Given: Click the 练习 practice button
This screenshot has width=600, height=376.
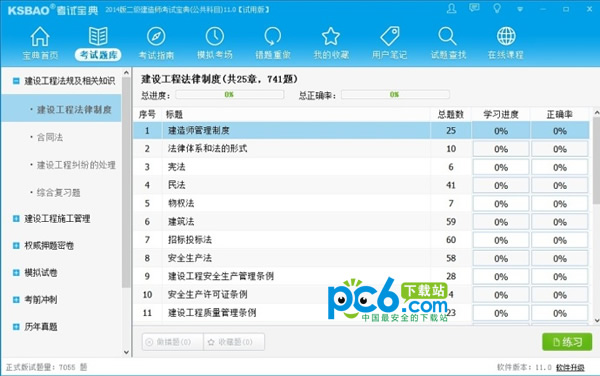Looking at the screenshot, I should 567,342.
